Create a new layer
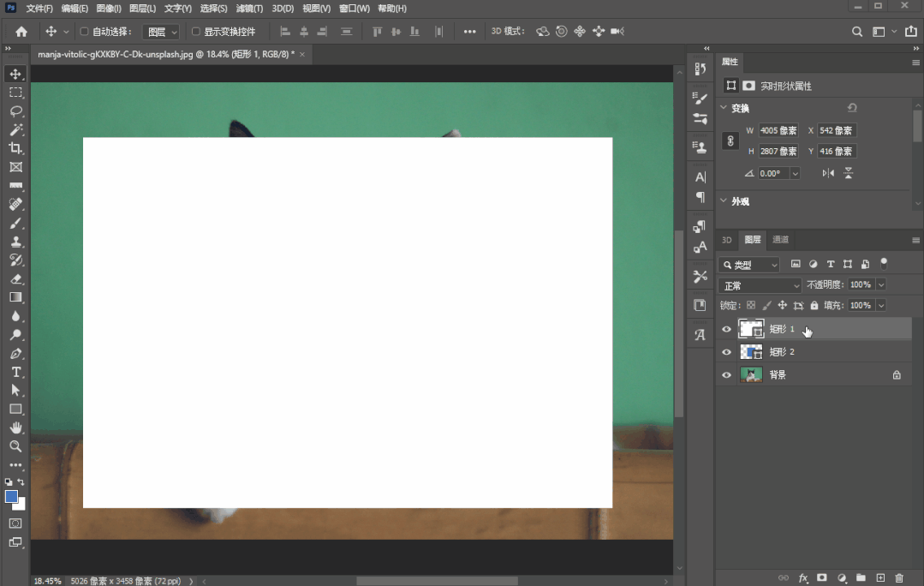Image resolution: width=924 pixels, height=586 pixels. (880, 577)
